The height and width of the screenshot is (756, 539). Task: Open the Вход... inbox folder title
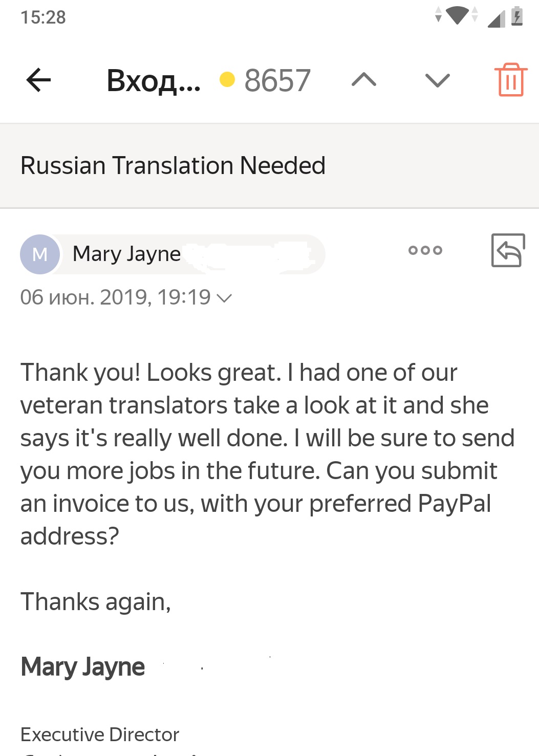(x=154, y=81)
